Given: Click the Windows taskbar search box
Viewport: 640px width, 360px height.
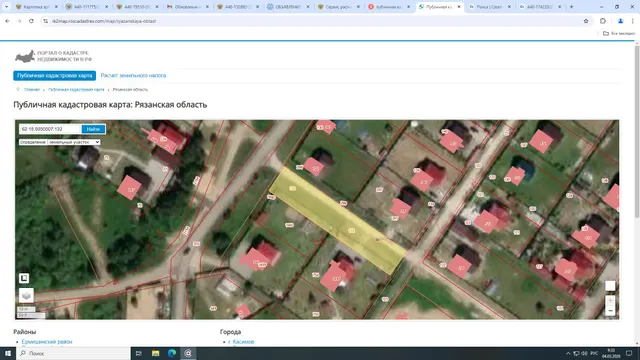Looking at the screenshot, I should pos(73,353).
